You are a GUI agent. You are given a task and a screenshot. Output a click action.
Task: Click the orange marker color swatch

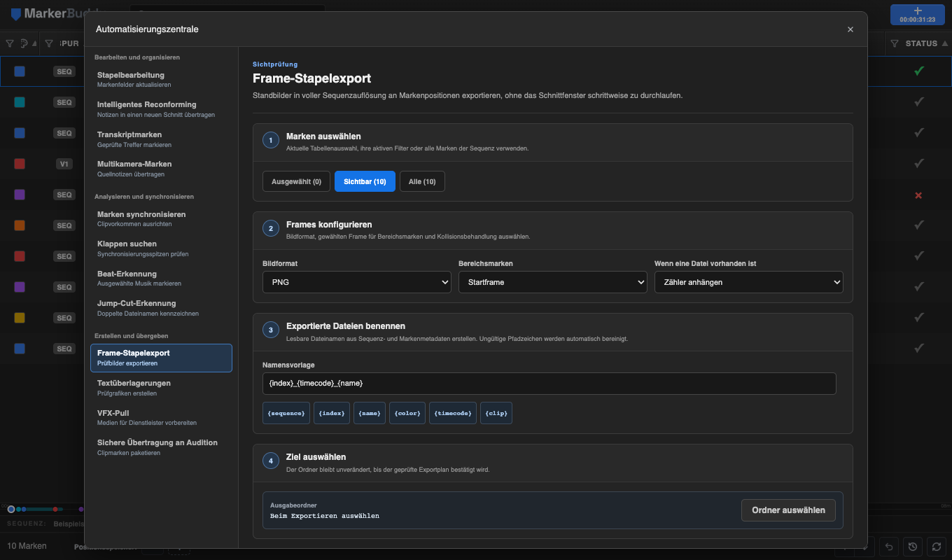(x=20, y=225)
